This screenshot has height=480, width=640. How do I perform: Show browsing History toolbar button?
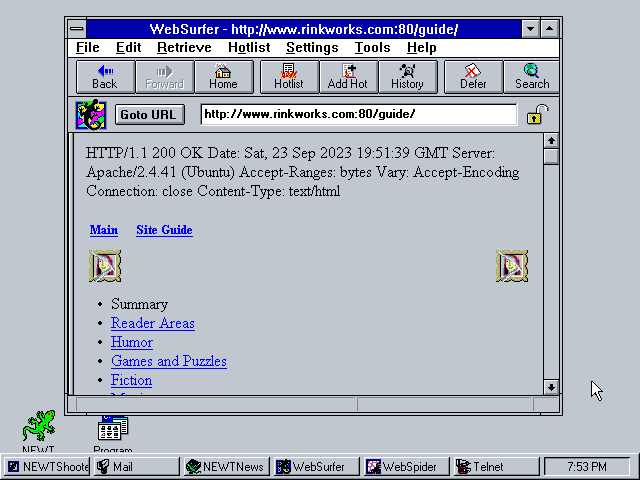408,77
